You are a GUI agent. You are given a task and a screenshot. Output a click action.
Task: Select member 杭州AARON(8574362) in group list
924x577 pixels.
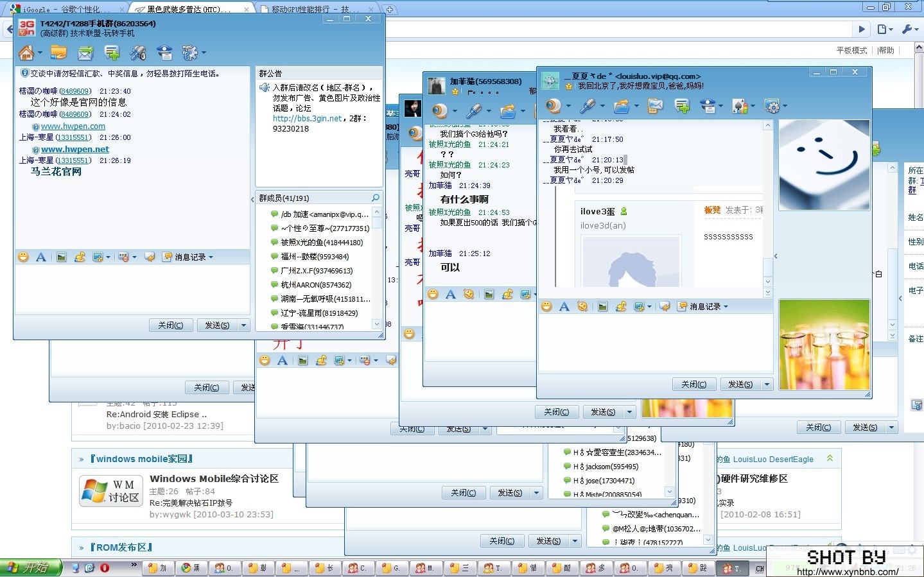click(x=315, y=285)
